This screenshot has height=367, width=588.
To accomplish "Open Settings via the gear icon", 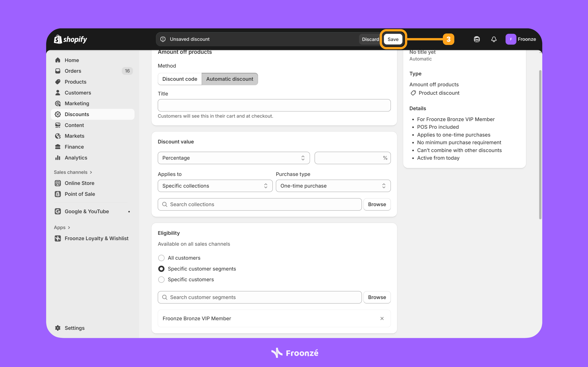I will coord(58,328).
